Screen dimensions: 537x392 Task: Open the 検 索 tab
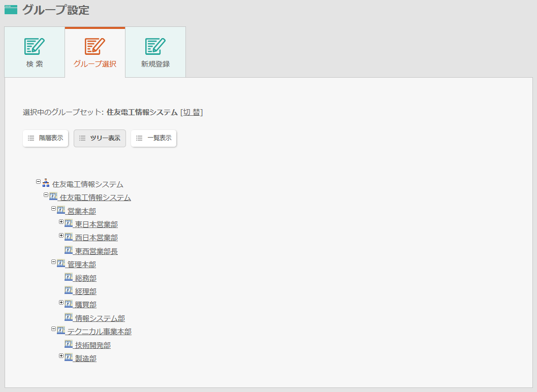click(x=35, y=52)
